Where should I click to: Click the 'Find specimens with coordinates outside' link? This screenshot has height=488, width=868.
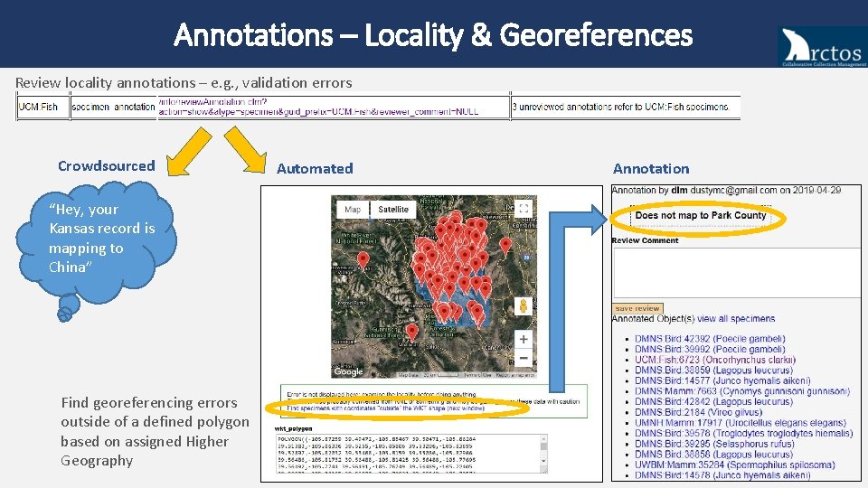[x=385, y=408]
